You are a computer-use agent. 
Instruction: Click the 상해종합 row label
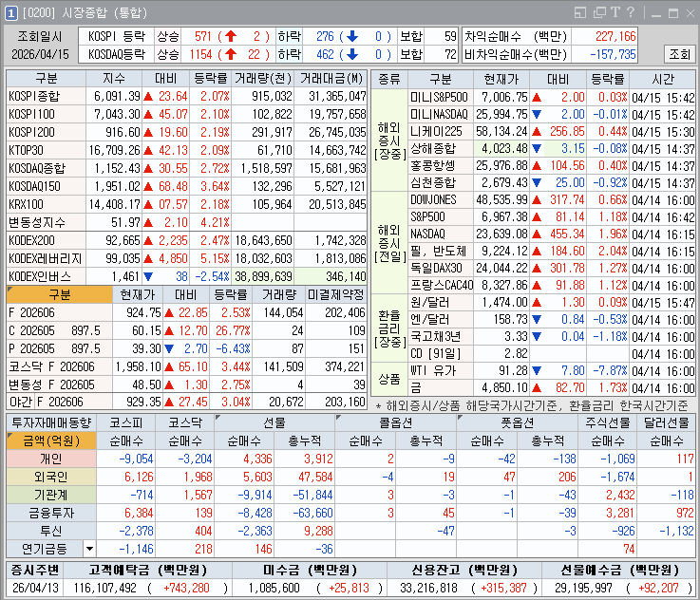point(440,148)
